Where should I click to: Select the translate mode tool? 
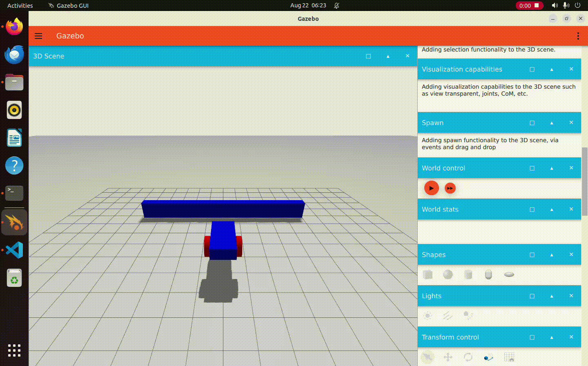[448, 357]
